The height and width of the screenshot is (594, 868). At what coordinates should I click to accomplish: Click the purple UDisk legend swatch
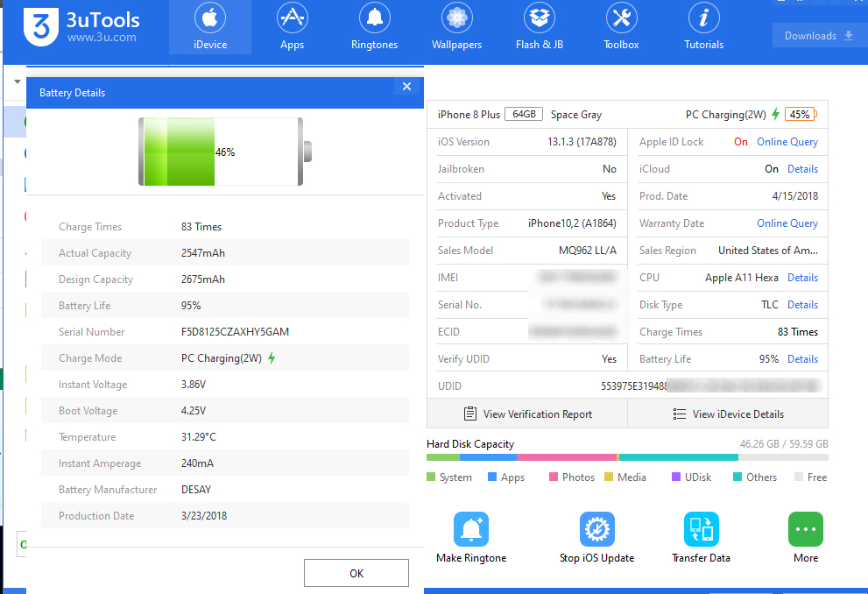point(676,477)
